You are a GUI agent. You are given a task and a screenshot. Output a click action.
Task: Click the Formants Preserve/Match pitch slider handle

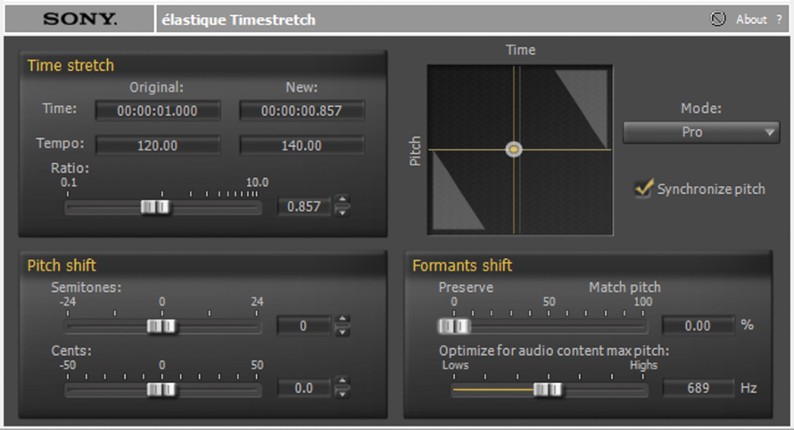tap(454, 325)
